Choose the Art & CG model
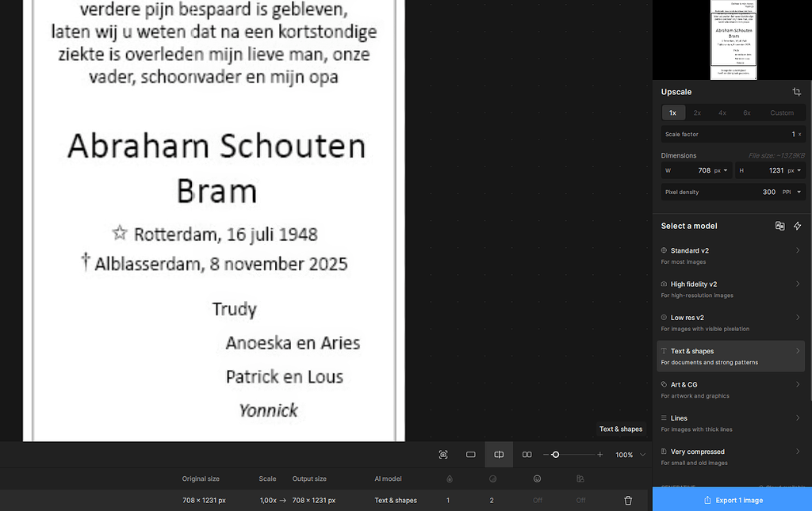The width and height of the screenshot is (812, 511). point(731,390)
